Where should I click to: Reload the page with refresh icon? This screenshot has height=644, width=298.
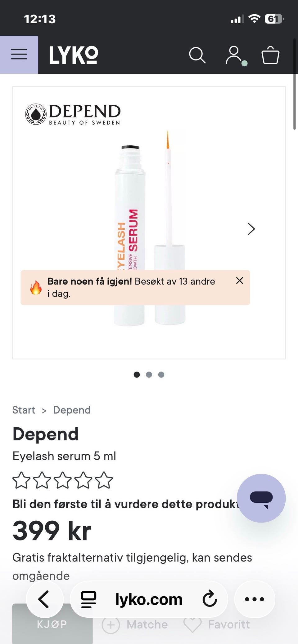point(210,599)
